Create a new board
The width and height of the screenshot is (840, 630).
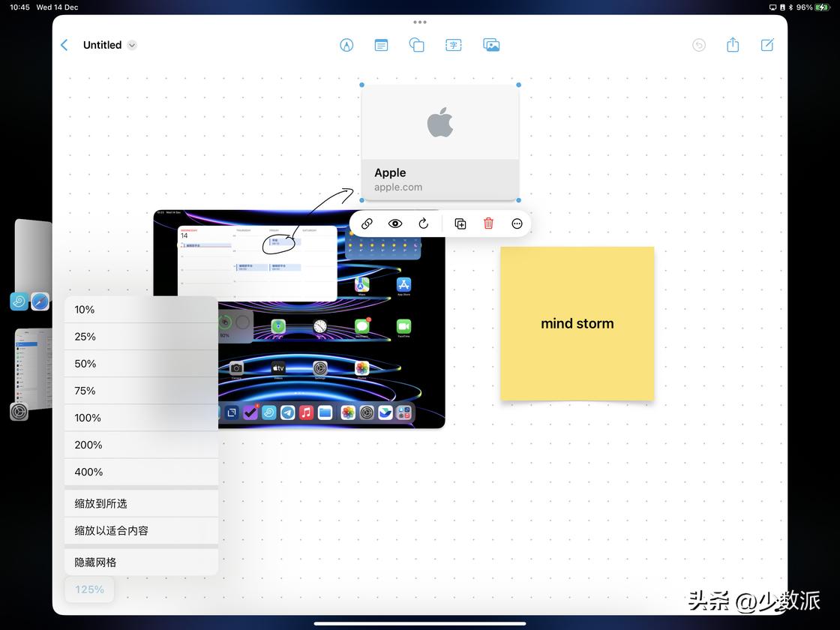point(767,45)
